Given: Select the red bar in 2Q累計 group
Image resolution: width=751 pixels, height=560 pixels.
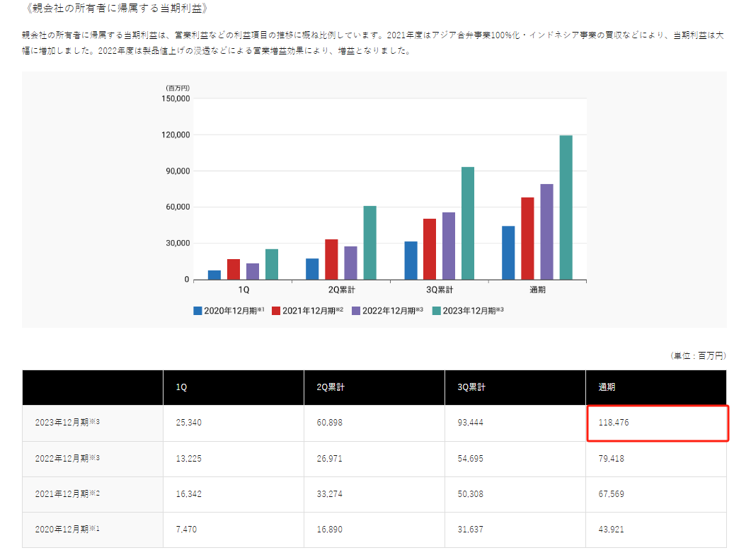Looking at the screenshot, I should click(331, 259).
